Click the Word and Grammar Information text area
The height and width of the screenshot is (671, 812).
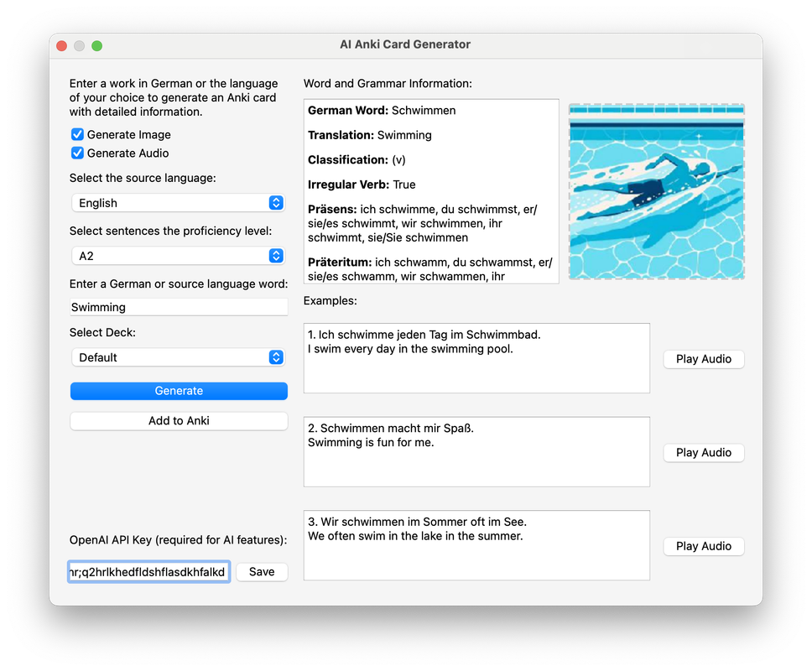pyautogui.click(x=431, y=192)
